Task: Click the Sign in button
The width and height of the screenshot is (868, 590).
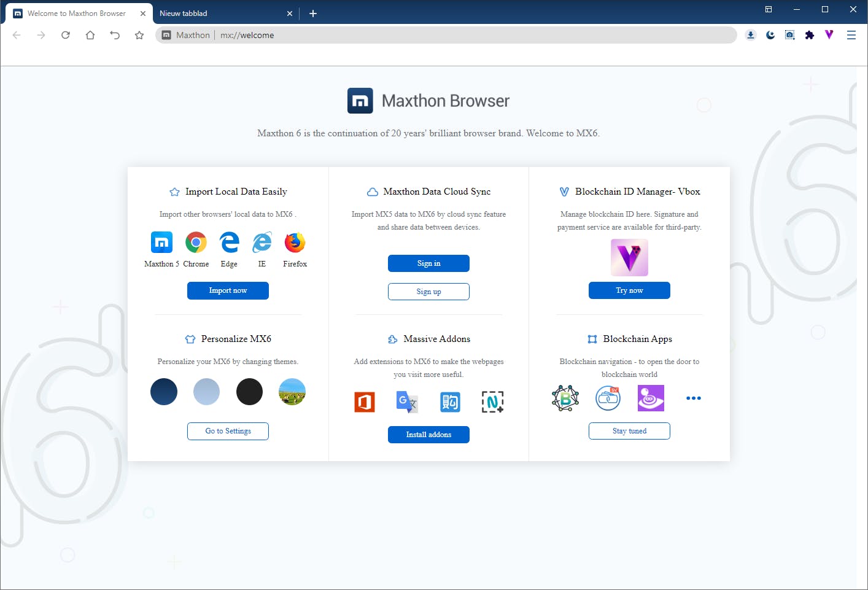Action: point(428,263)
